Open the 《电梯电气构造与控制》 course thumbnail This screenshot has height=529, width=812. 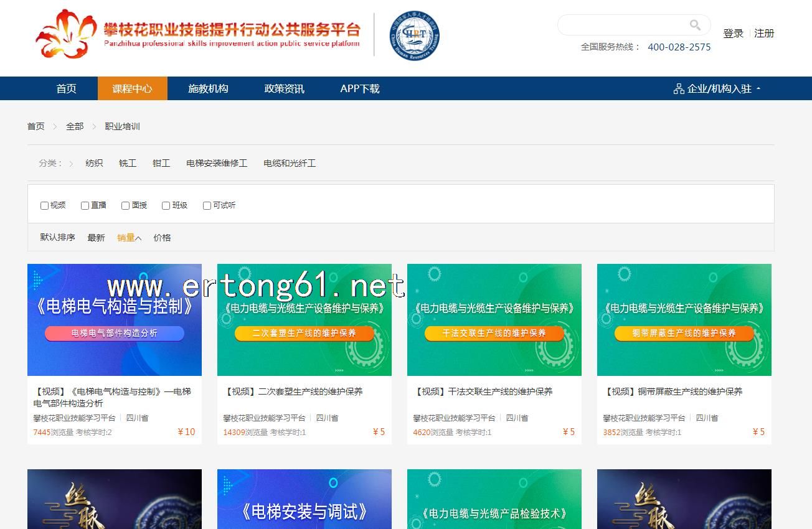[115, 320]
